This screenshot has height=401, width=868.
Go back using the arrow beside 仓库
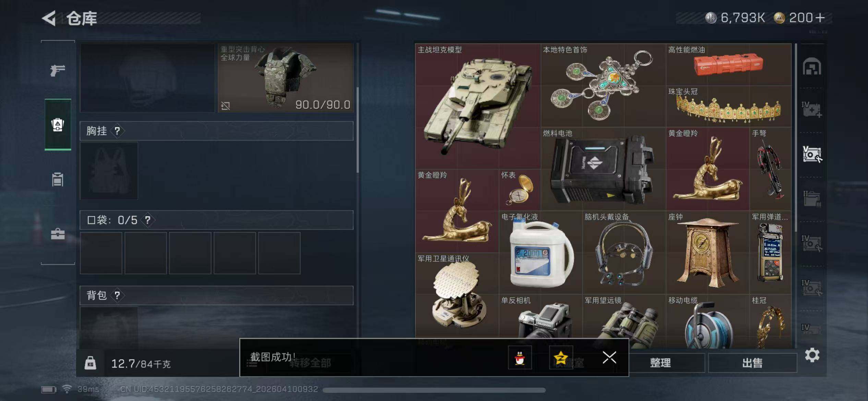point(49,18)
